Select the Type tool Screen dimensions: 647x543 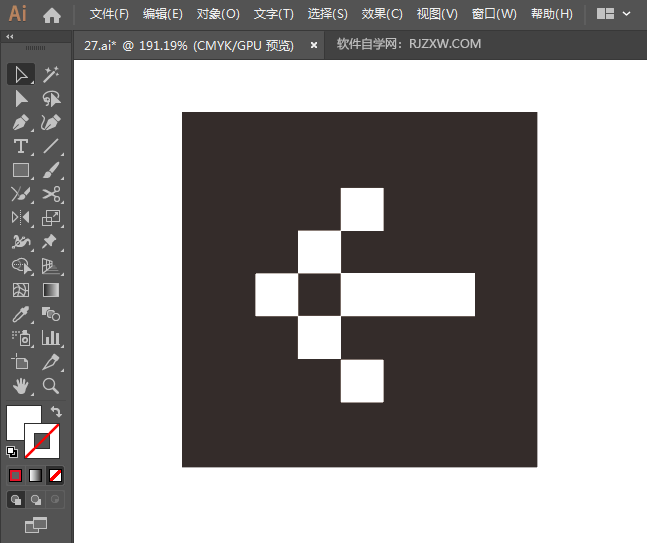[21, 146]
